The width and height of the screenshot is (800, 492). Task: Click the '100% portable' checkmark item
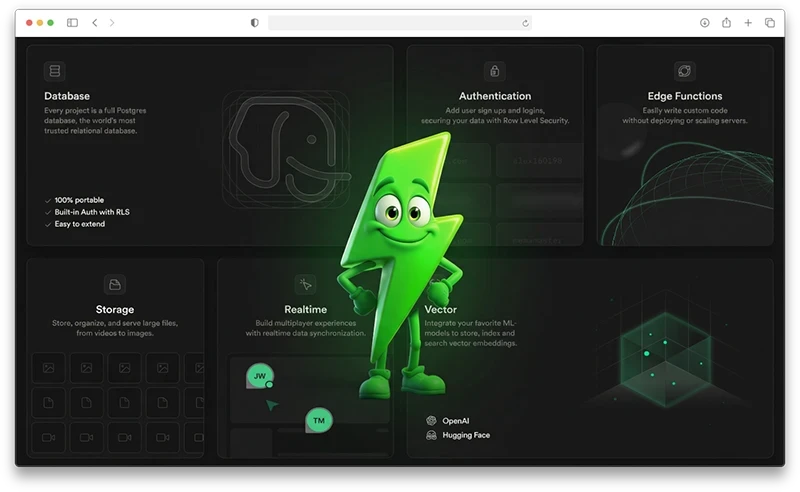tap(74, 200)
